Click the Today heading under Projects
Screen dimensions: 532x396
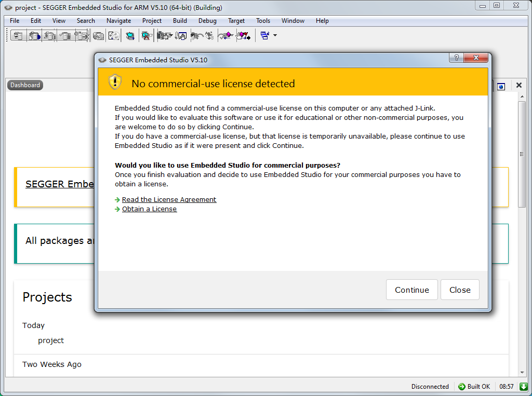(x=33, y=325)
